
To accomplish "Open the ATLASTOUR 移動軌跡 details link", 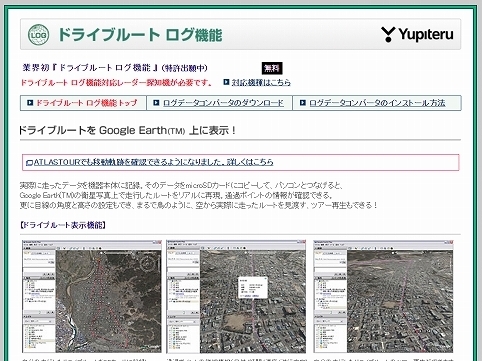I will point(153,162).
